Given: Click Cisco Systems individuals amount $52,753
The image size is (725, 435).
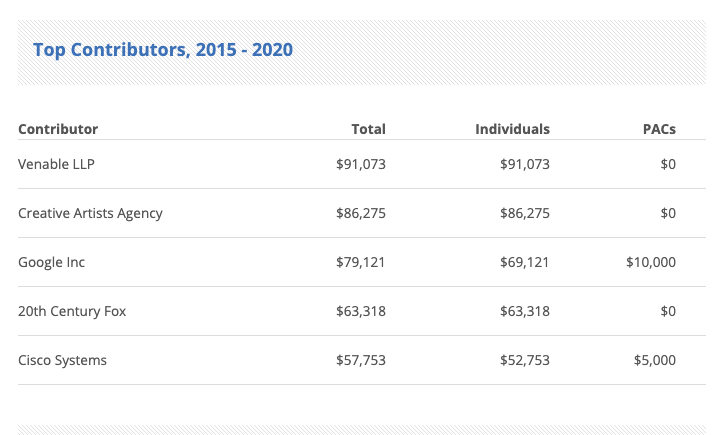Looking at the screenshot, I should coord(525,360).
